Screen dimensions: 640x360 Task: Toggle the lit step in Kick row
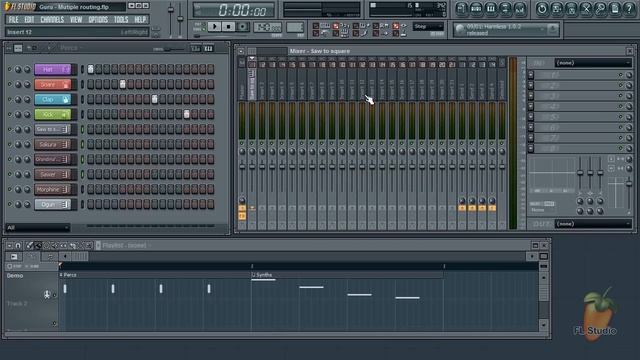click(187, 114)
